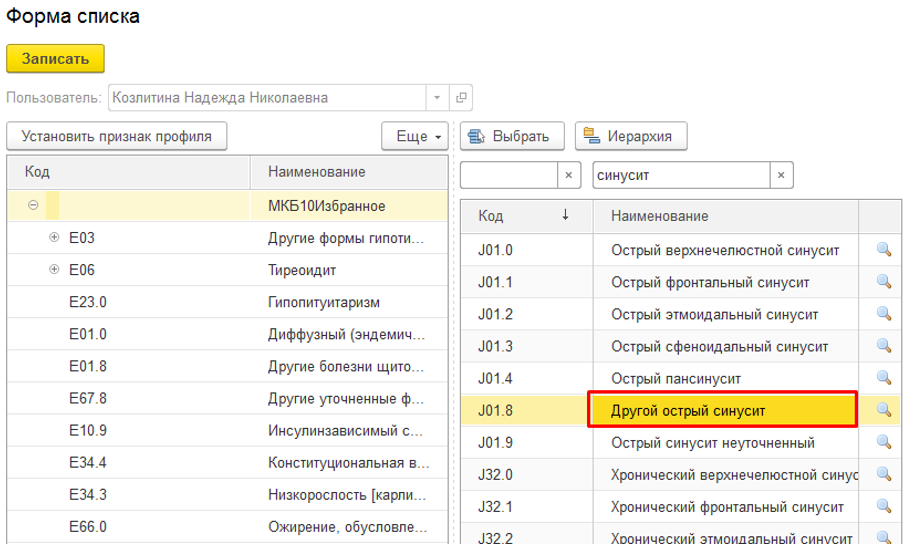Click magnifier icon in J01.2 row

click(883, 314)
